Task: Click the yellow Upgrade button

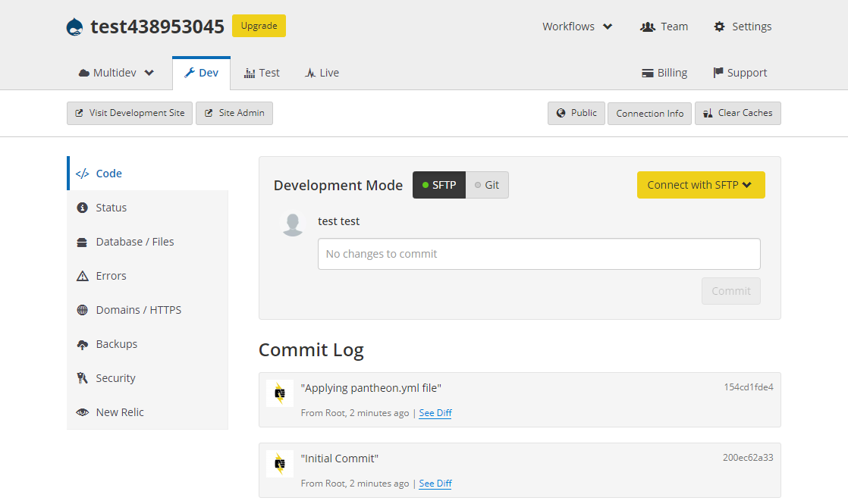Action: [x=259, y=26]
